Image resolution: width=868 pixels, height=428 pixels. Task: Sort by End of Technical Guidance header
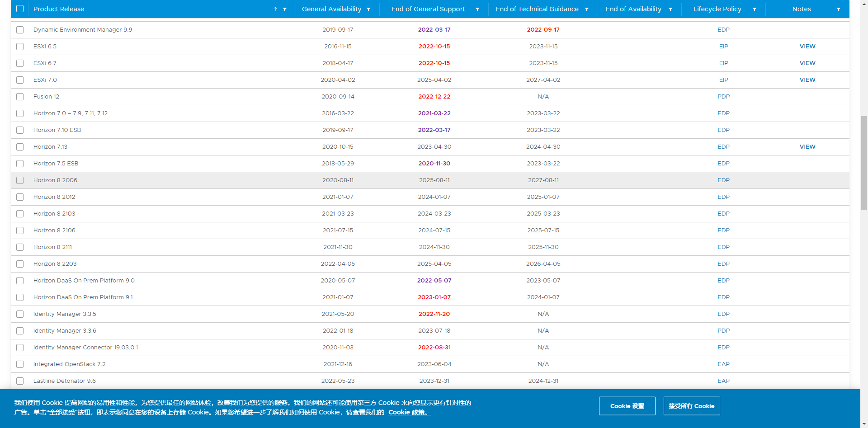[x=537, y=9]
